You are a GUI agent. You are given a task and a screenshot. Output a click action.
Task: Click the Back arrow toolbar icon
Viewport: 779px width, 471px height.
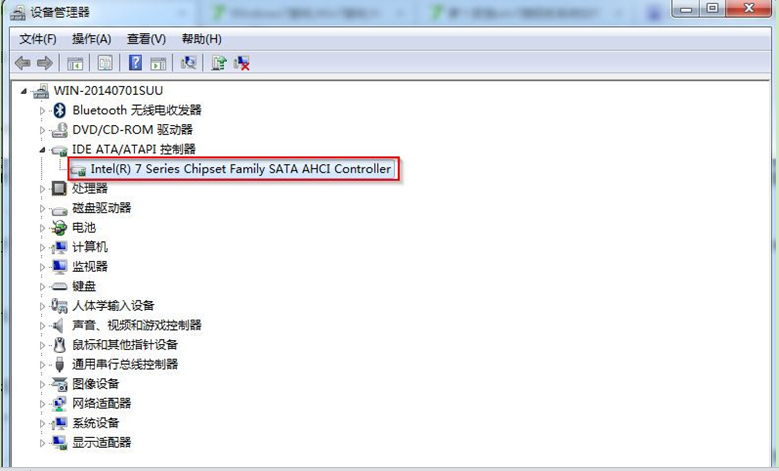tap(22, 63)
